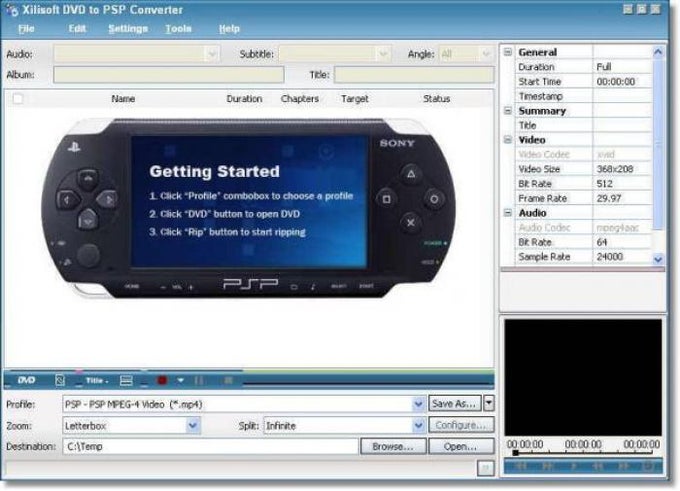Collapse the General properties group
The height and width of the screenshot is (491, 680).
508,52
